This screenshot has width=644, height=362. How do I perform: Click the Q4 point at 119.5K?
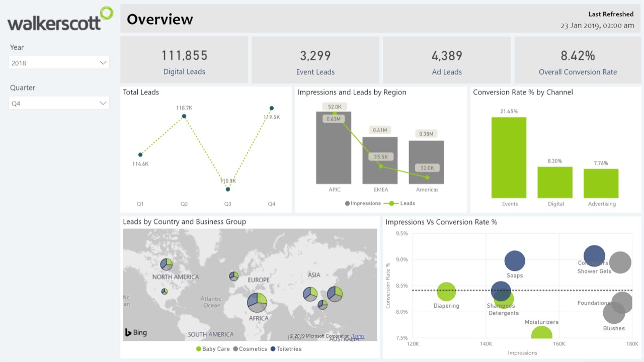pos(272,108)
